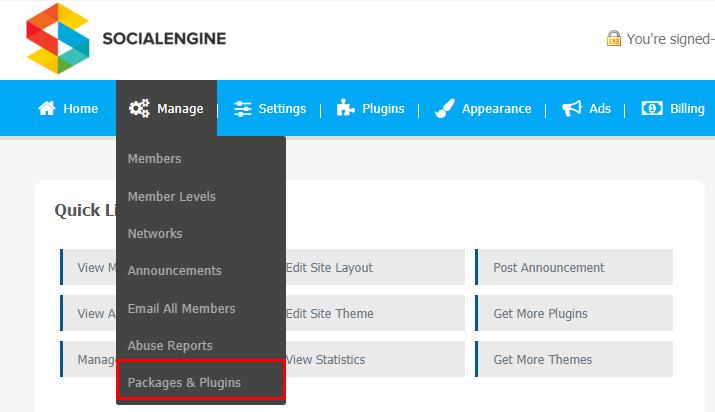
Task: Open Email All Members option
Action: (x=181, y=309)
